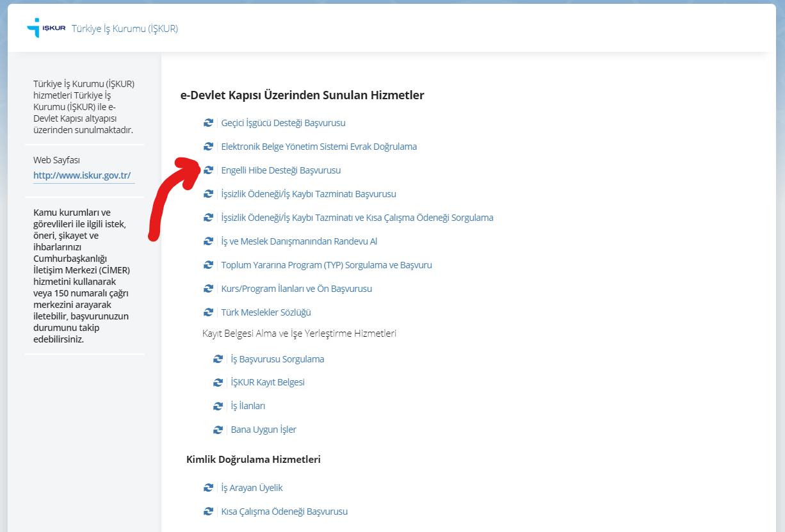Click the icon beside Kısa Çalışma Ödeneği Sorgulama
785x532 pixels.
208,218
